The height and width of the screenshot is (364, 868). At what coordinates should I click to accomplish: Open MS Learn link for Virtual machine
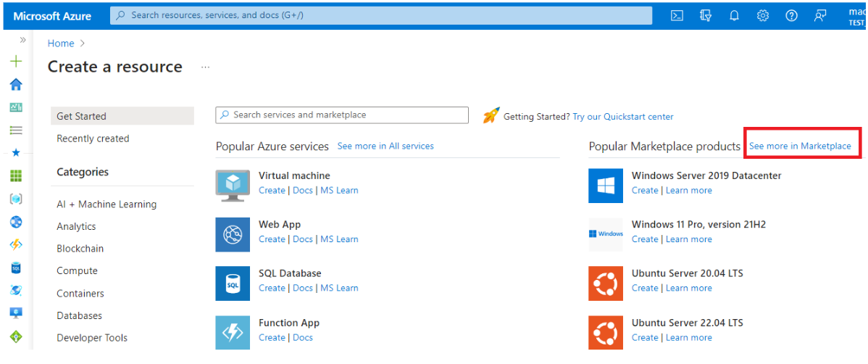coord(339,190)
